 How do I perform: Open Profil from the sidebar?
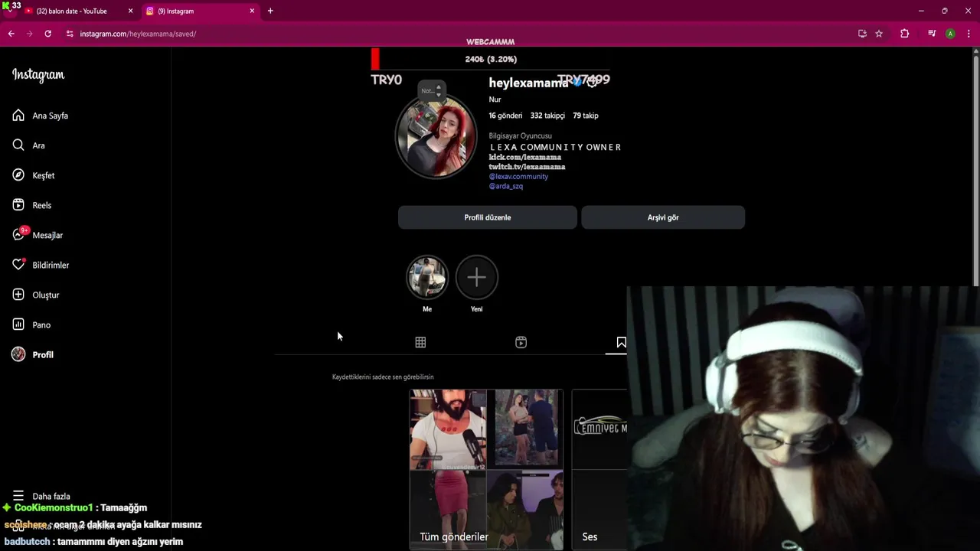[x=32, y=354]
